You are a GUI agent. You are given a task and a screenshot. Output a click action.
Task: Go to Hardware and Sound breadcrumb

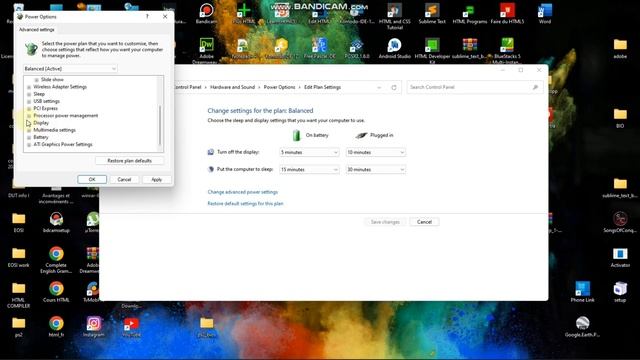(232, 87)
